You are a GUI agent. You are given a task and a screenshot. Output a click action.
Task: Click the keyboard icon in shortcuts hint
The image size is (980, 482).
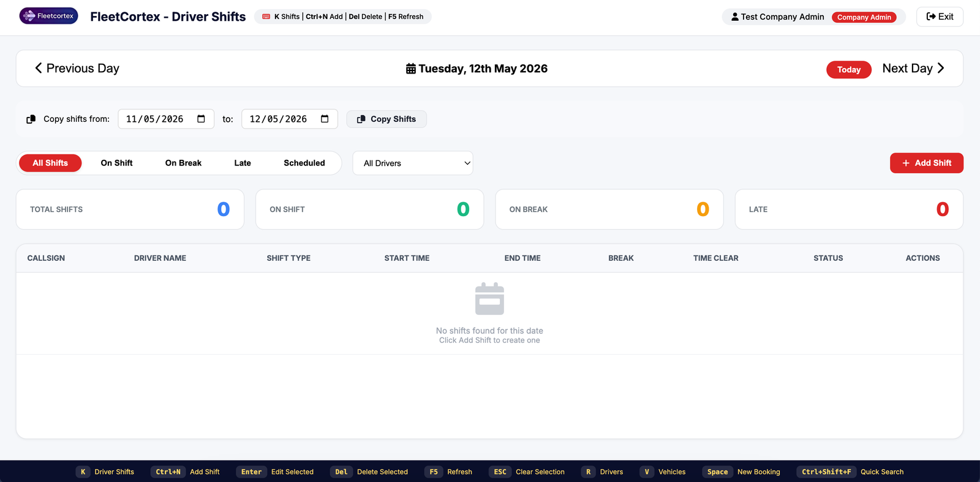pos(266,17)
